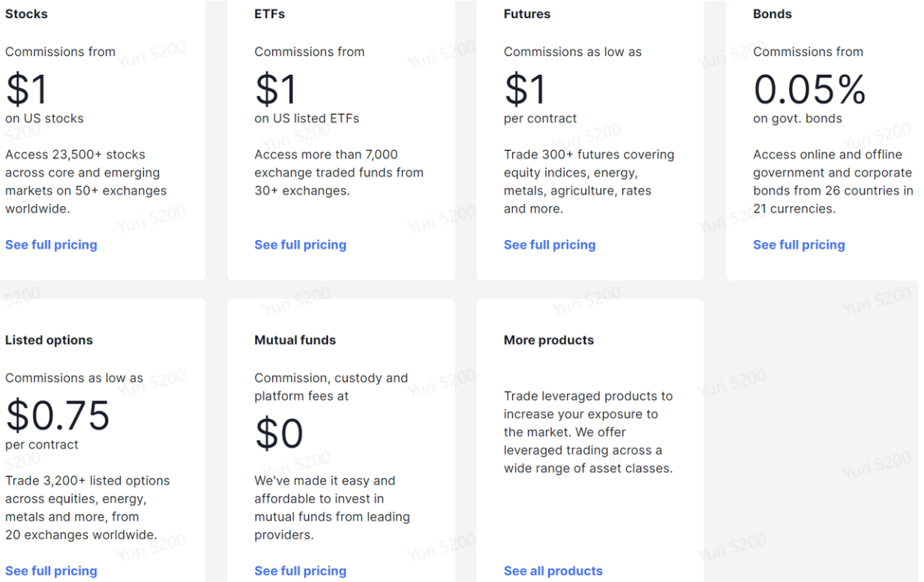
Task: Click the $0 mutual funds fee figure
Action: 279,433
